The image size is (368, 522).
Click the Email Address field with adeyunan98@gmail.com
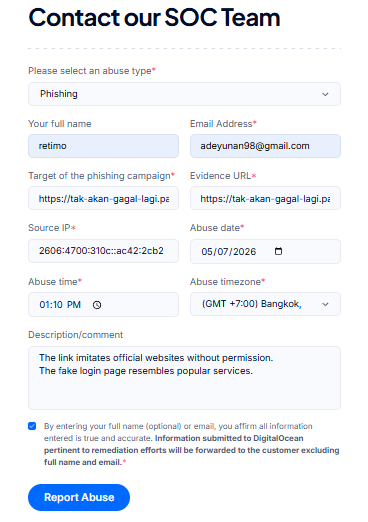click(x=265, y=146)
